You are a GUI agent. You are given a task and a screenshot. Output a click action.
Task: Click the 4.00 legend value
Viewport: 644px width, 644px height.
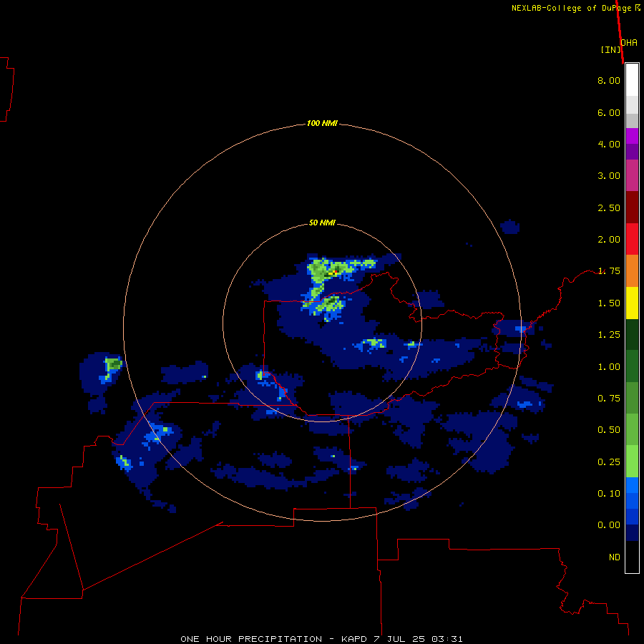click(609, 144)
